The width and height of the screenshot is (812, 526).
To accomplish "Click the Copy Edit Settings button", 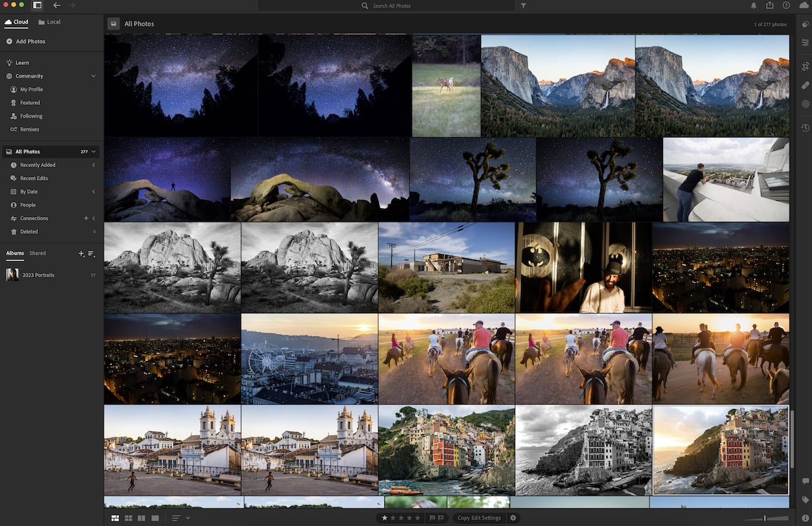I will click(x=480, y=517).
